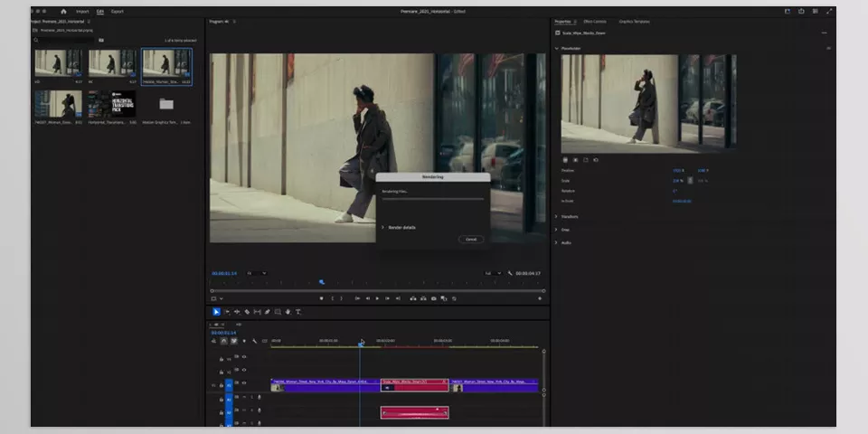Open timeline display settings wrench
The height and width of the screenshot is (434, 868).
tap(255, 341)
